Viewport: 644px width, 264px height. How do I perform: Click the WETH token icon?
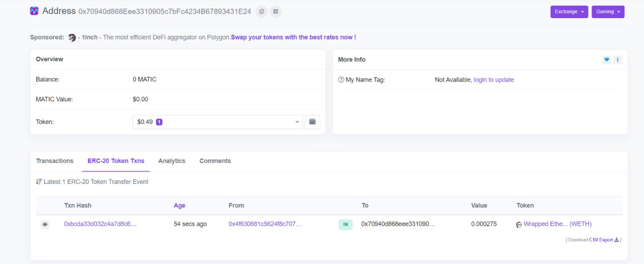point(519,224)
